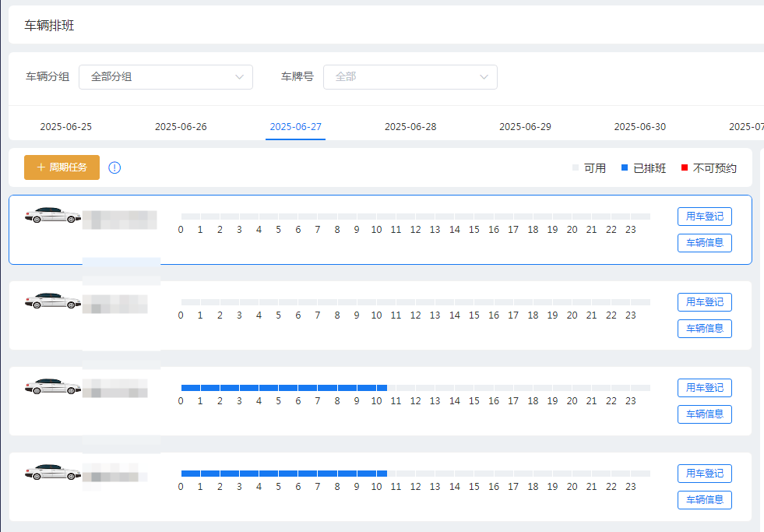The height and width of the screenshot is (532, 764).
Task: Click hour 0 slot on second vehicle timeline
Action: point(191,302)
